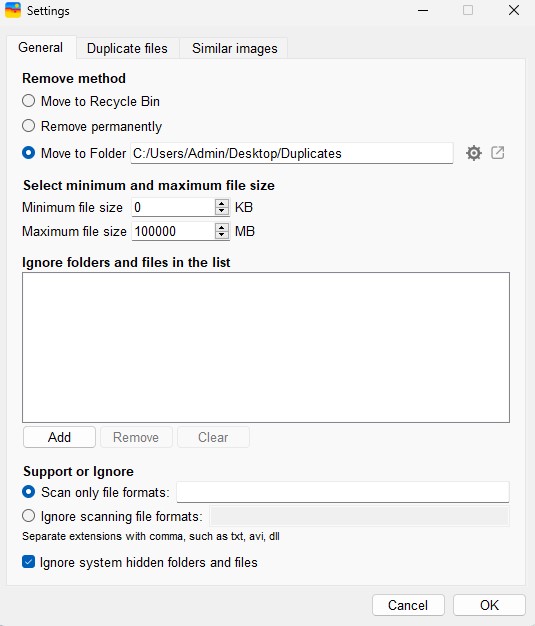This screenshot has height=626, width=535.
Task: Click the Add button
Action: click(59, 437)
